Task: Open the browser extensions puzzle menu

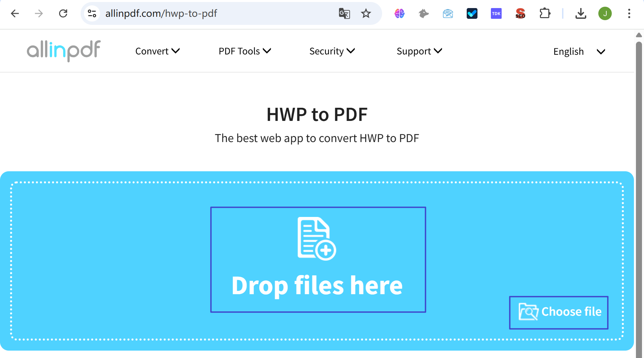Action: (545, 13)
